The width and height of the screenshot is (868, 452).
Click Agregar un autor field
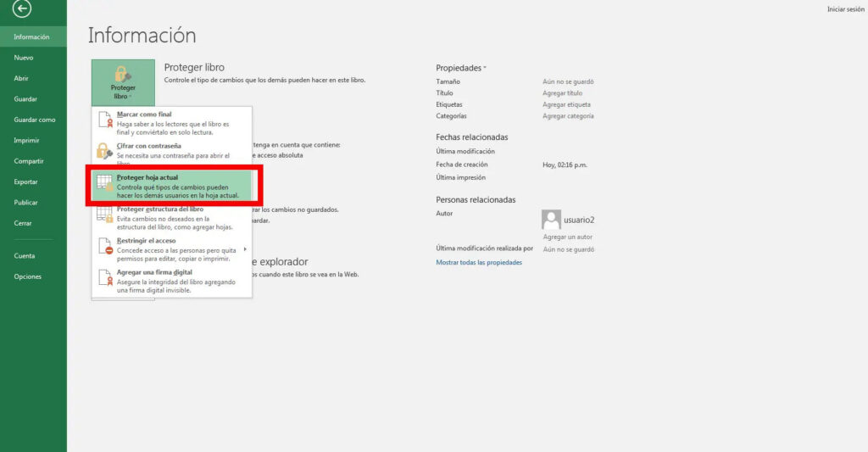click(x=567, y=237)
